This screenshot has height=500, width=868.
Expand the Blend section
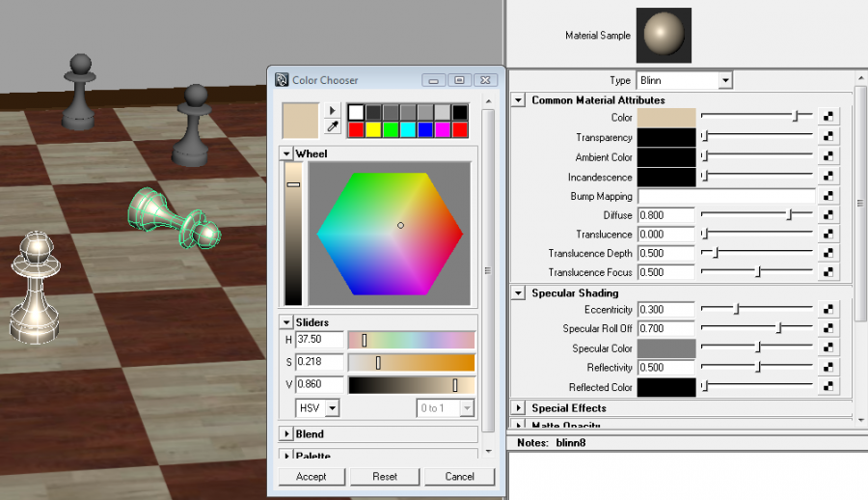click(286, 434)
